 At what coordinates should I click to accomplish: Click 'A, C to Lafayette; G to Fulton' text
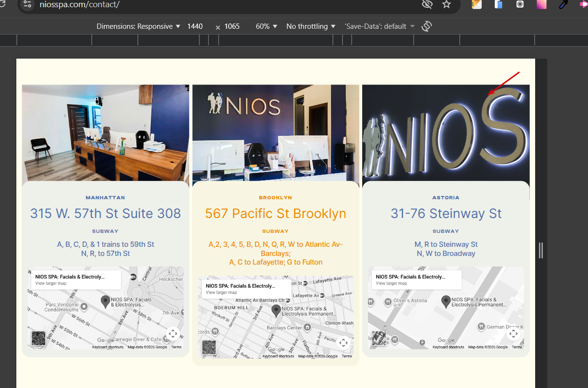coord(276,262)
